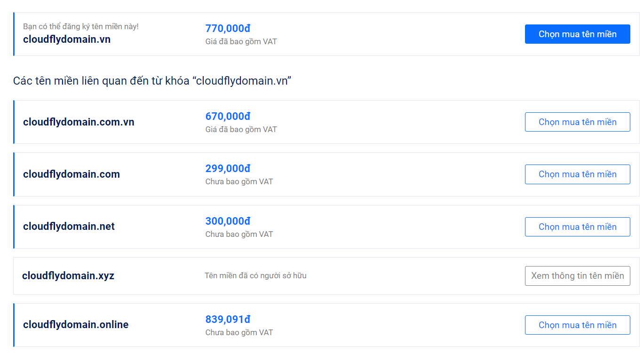Select the cloudflydomain.net domain title
The image size is (644, 353).
pyautogui.click(x=69, y=227)
